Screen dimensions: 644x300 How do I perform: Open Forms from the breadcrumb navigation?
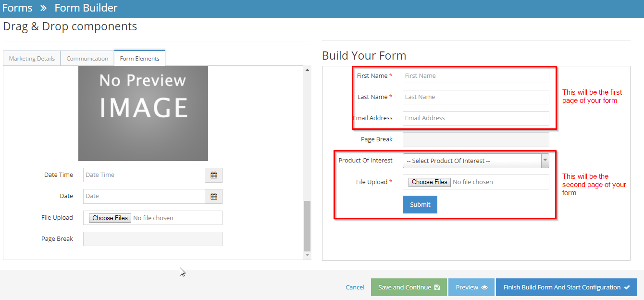17,7
